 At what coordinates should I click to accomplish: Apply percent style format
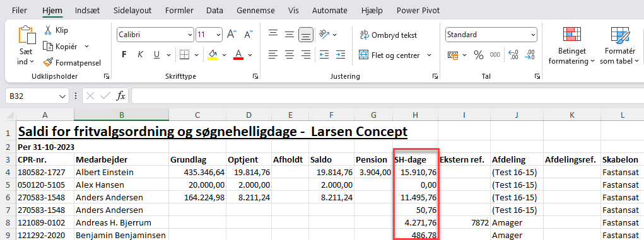coord(479,55)
